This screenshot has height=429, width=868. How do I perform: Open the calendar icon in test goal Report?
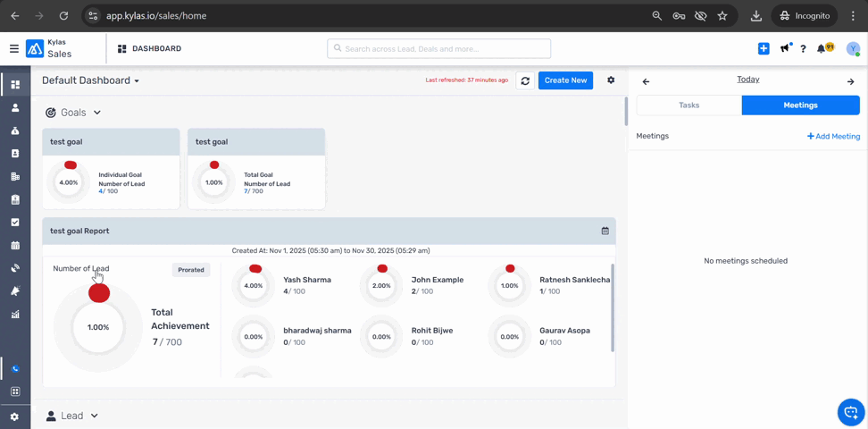coord(605,231)
